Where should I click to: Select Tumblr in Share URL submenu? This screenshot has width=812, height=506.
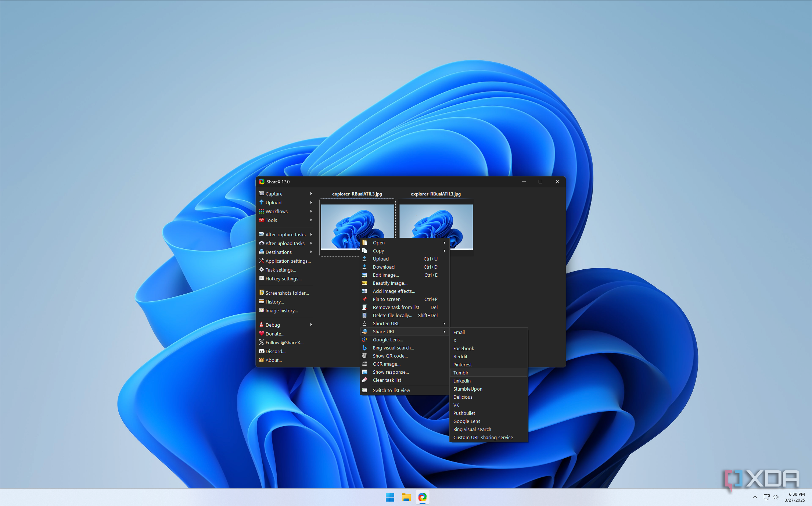[461, 373]
